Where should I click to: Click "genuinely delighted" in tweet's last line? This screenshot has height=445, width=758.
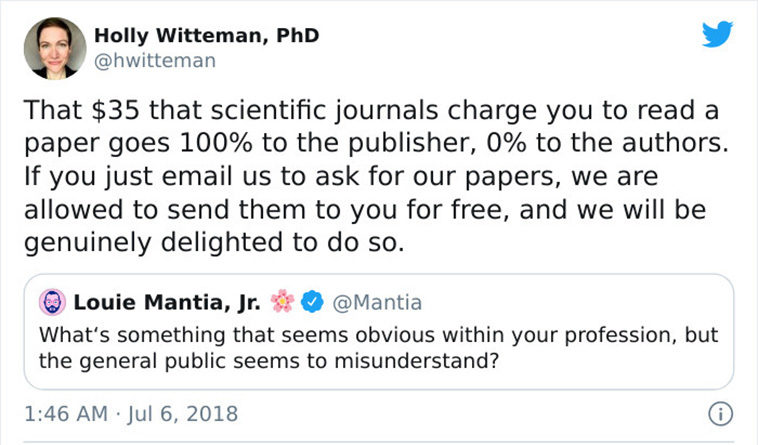point(153,243)
